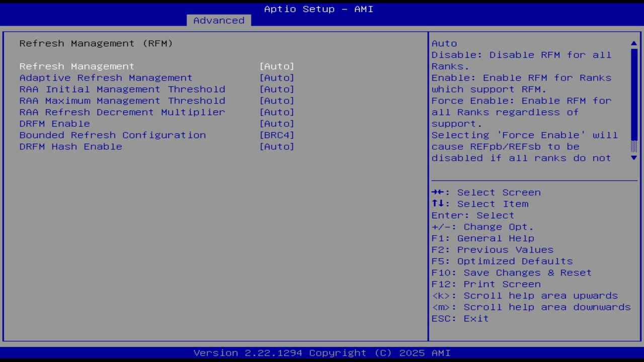The width and height of the screenshot is (644, 362).
Task: Click the Force Enable help description text
Action: [521, 101]
